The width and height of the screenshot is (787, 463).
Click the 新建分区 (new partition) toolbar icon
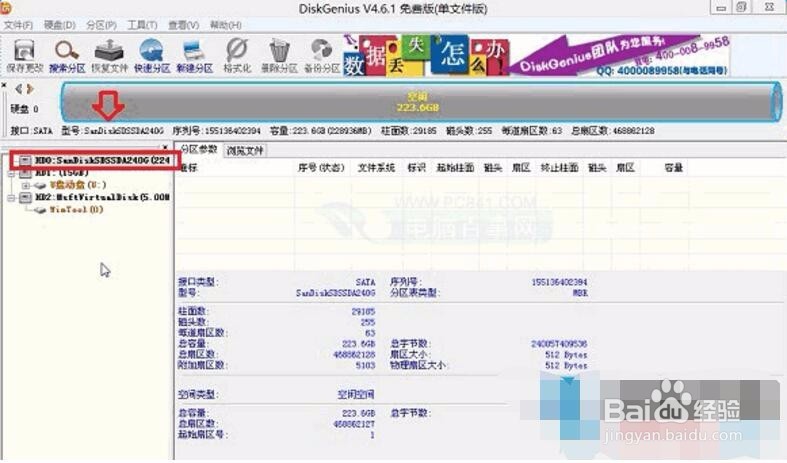tap(194, 51)
